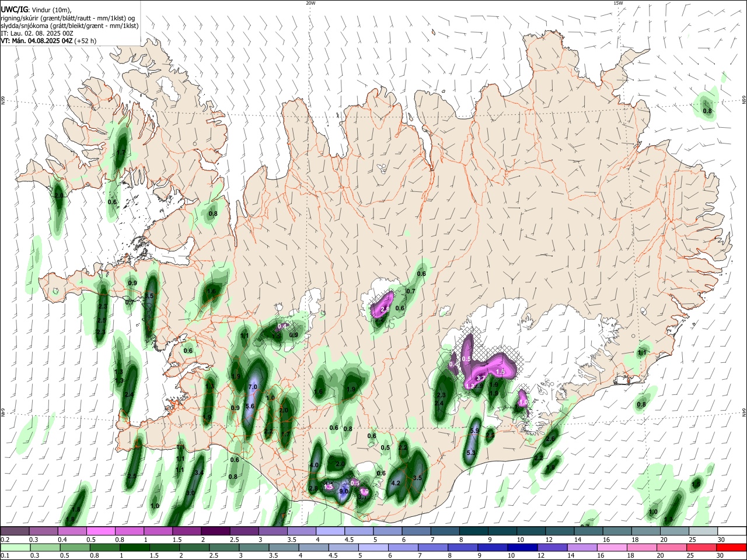Image resolution: width=747 pixels, height=560 pixels.
Task: Pick bottom legend swatch between 0.1 and 0.3
Action: tap(15, 547)
